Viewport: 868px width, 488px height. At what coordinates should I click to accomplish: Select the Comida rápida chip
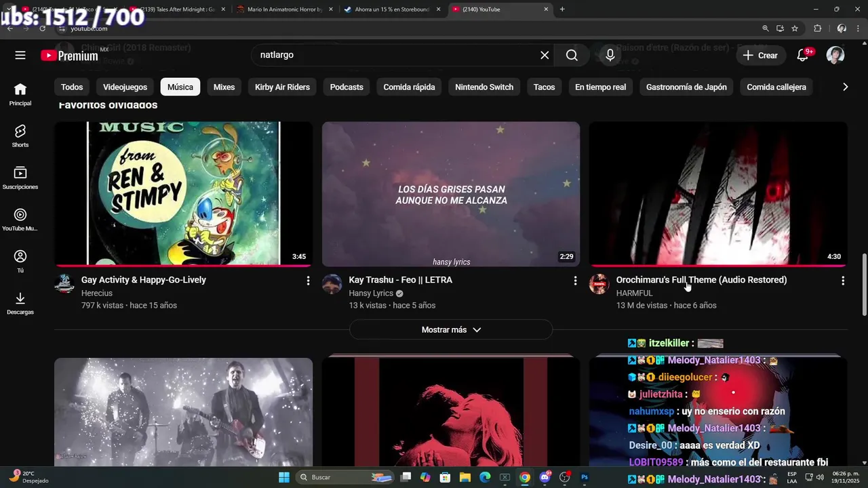point(409,87)
